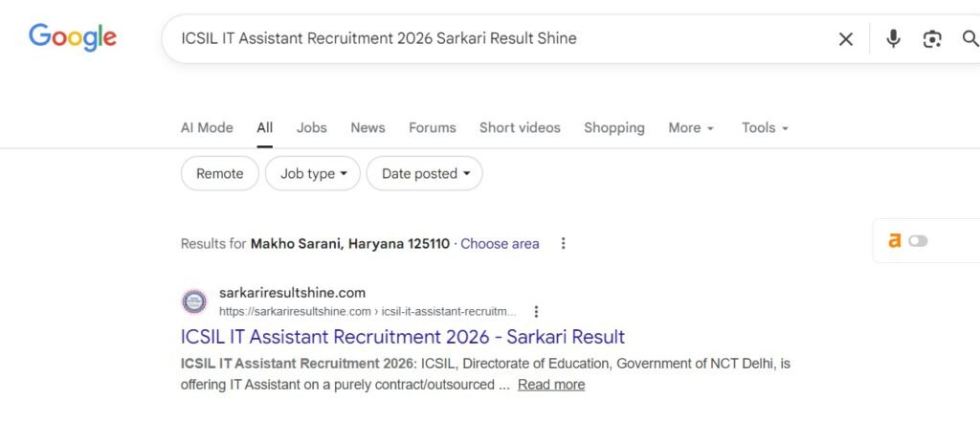Open Google Lens image search
The height and width of the screenshot is (422, 980).
pyautogui.click(x=931, y=39)
